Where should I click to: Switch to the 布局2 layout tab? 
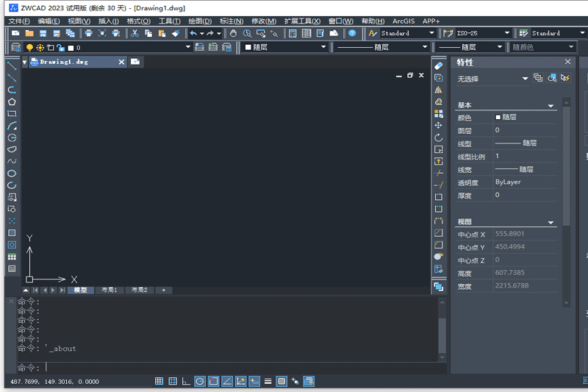click(140, 290)
